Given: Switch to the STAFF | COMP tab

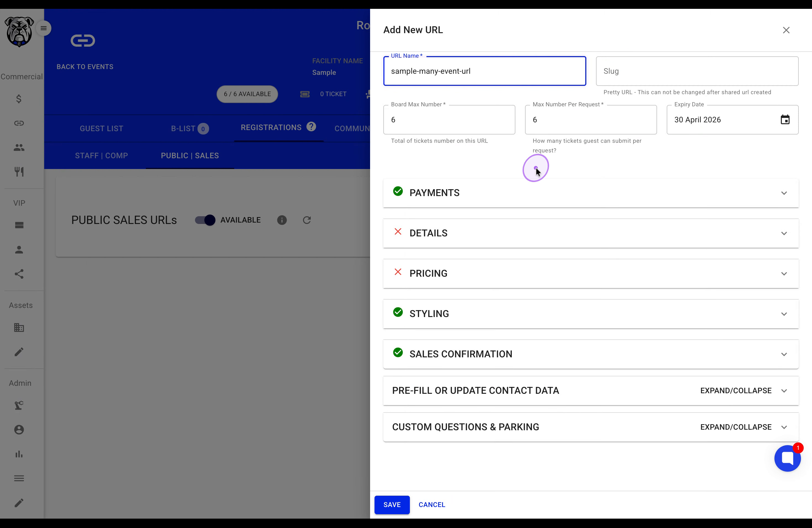Looking at the screenshot, I should point(101,155).
